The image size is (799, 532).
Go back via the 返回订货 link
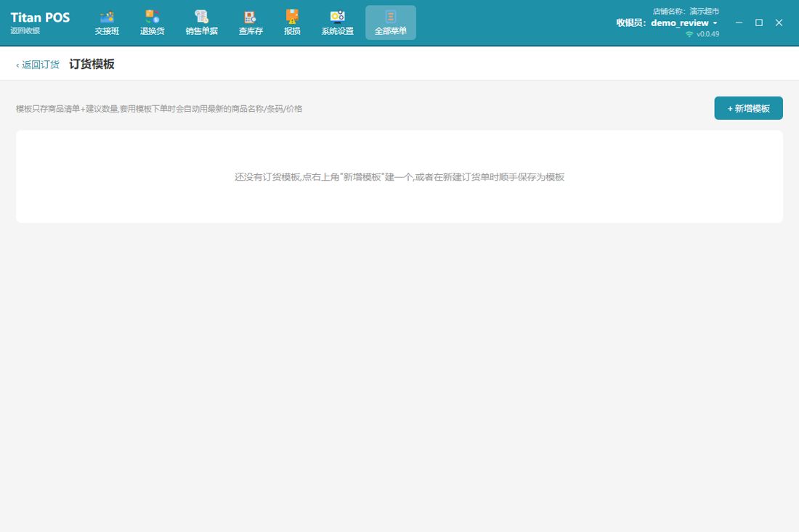[x=38, y=65]
